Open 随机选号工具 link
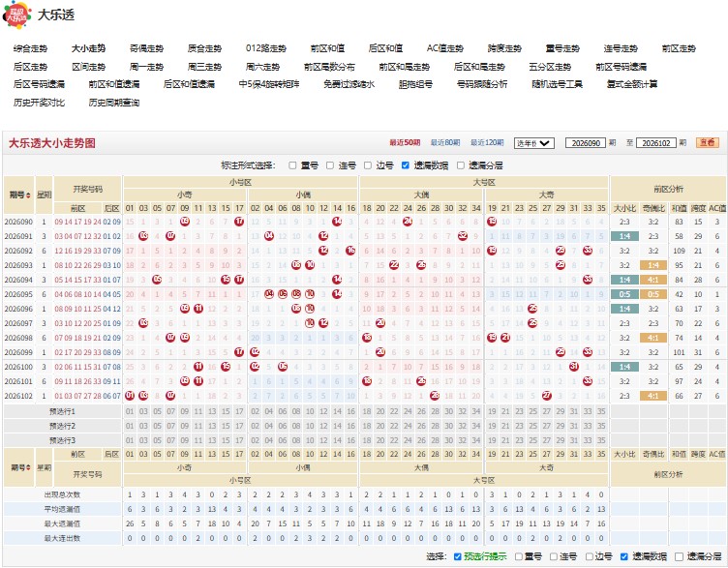The height and width of the screenshot is (568, 728). [557, 84]
